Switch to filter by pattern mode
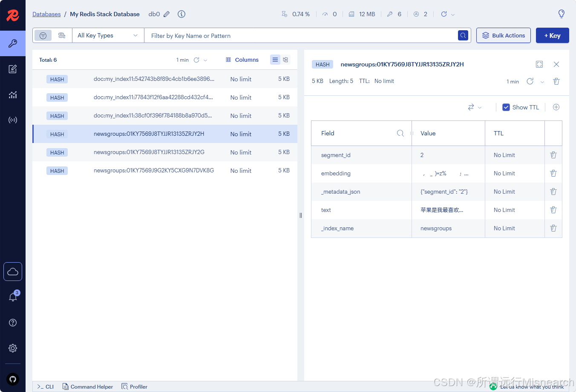576x392 pixels. click(43, 35)
